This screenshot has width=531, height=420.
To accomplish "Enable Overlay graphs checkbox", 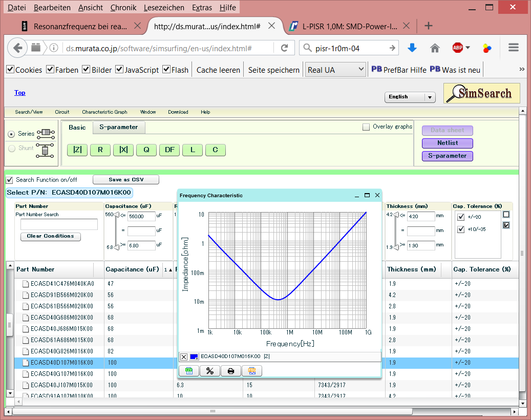I will [x=366, y=127].
